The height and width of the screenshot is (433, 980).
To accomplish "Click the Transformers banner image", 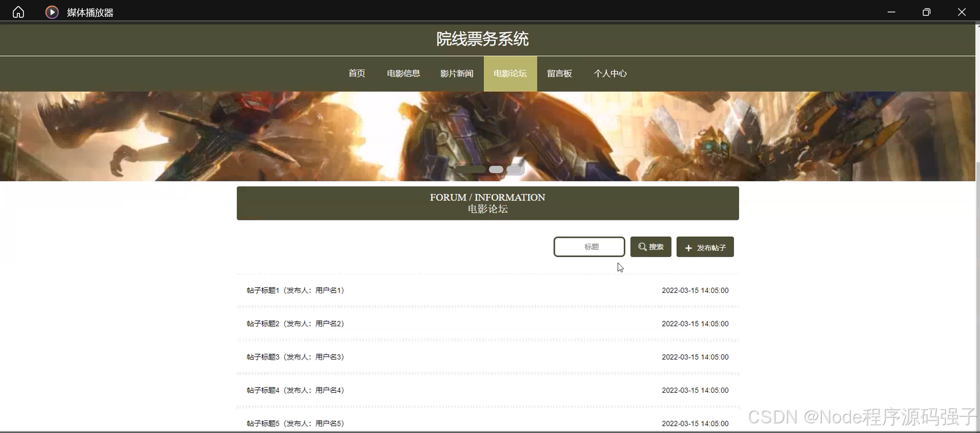I will [487, 136].
